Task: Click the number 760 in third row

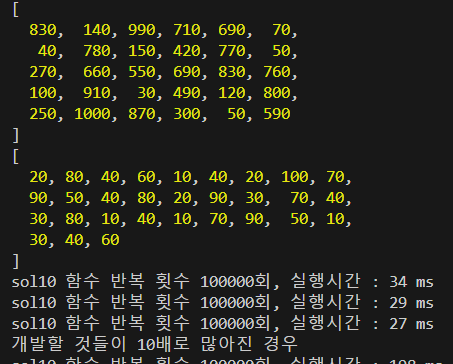Action: click(x=277, y=72)
